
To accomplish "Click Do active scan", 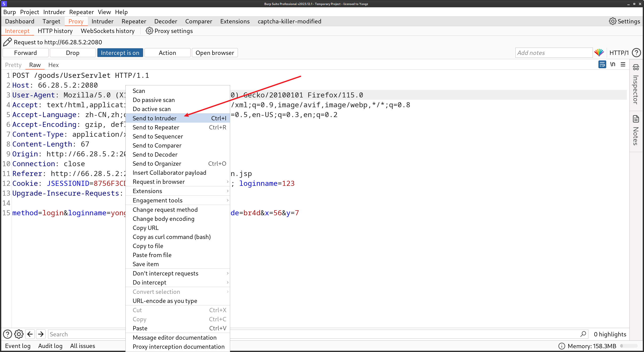I will pyautogui.click(x=178, y=109).
